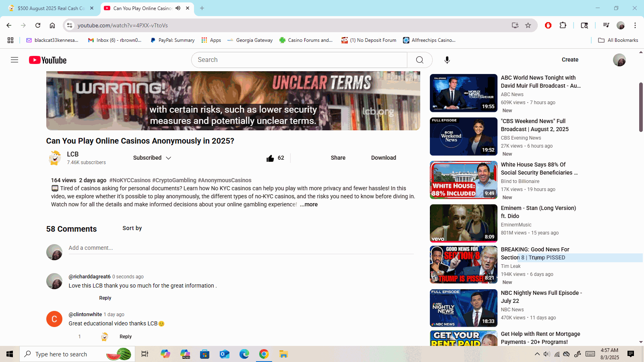Like the video with thumbs-up icon
This screenshot has height=362, width=644.
270,158
